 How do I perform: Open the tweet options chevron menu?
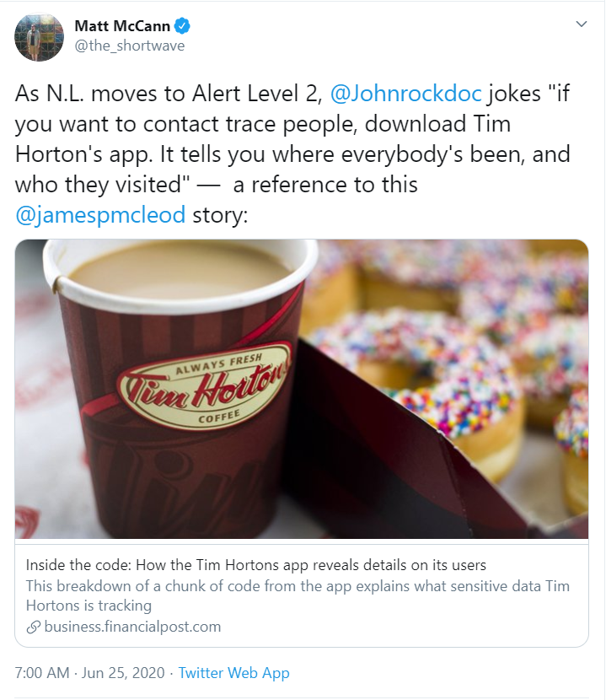click(x=581, y=24)
